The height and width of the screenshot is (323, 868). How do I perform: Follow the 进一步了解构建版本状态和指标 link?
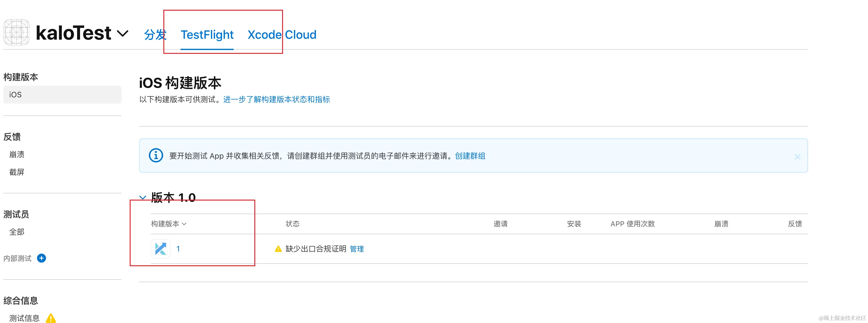[276, 99]
